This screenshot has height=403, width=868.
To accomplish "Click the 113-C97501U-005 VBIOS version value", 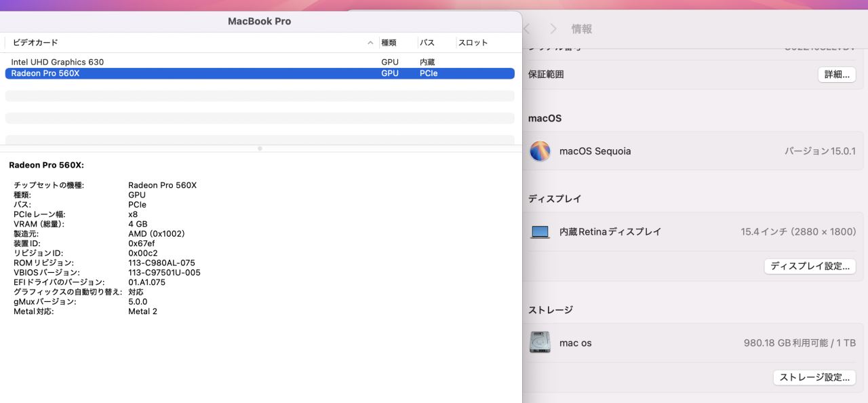I will click(x=164, y=273).
